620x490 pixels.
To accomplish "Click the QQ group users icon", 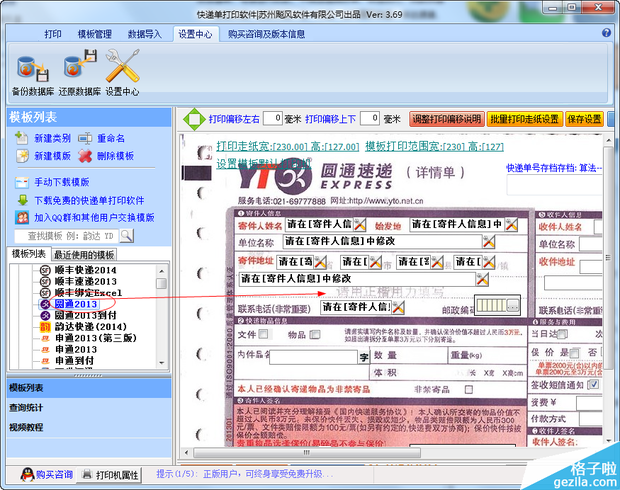I will (x=22, y=217).
